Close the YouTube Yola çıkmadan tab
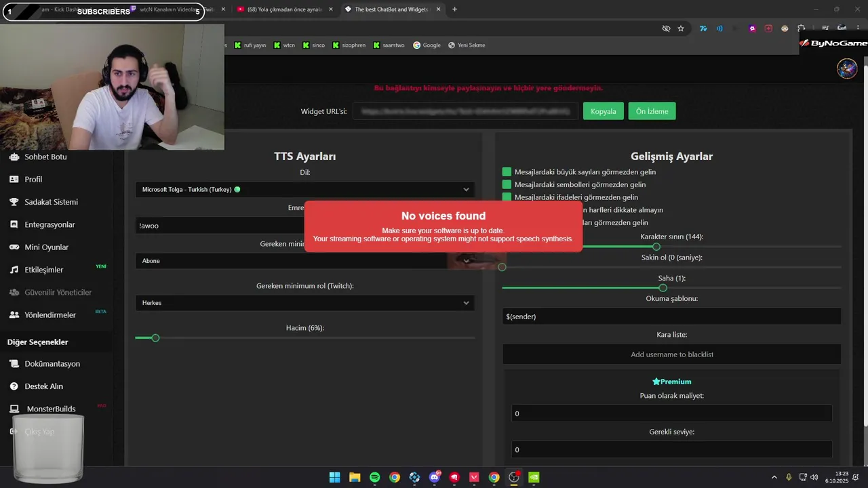The image size is (868, 488). (330, 9)
